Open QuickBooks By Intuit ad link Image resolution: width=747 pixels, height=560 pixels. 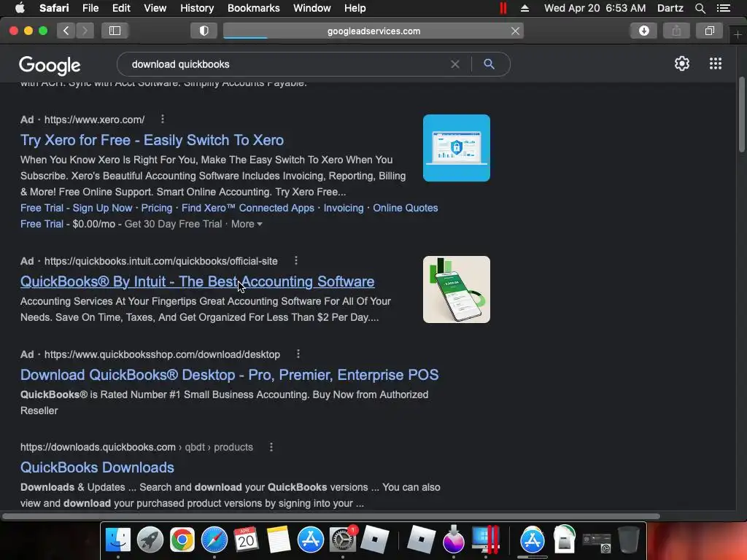point(197,281)
